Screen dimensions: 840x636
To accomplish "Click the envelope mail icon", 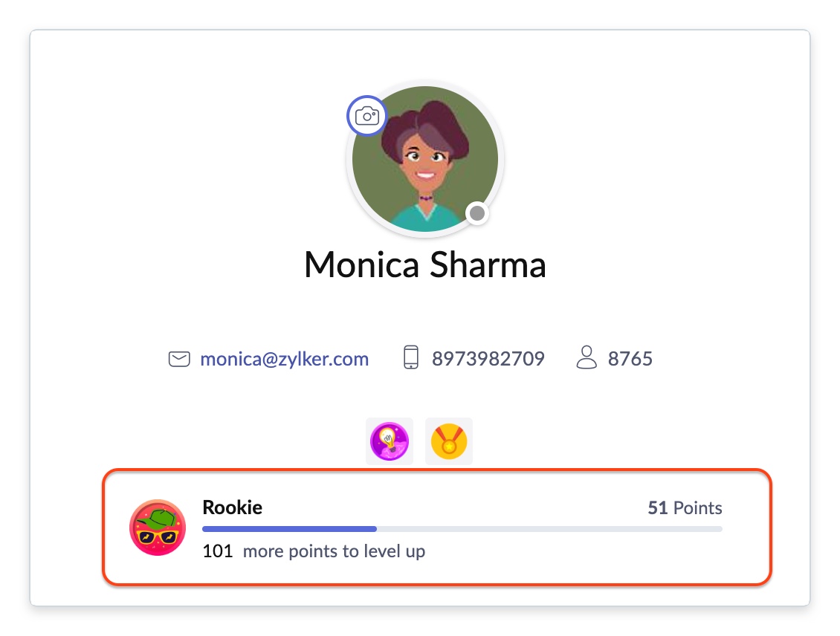I will (179, 359).
